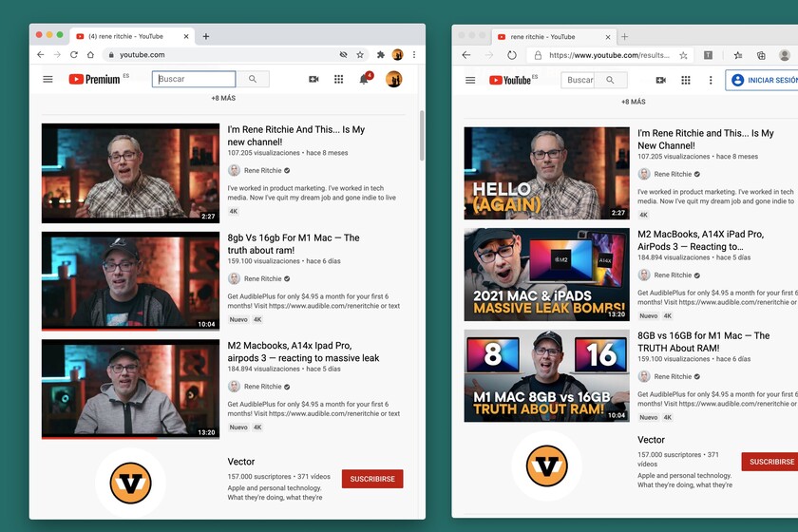
Task: Click the Edge address bar URL
Action: [x=609, y=55]
